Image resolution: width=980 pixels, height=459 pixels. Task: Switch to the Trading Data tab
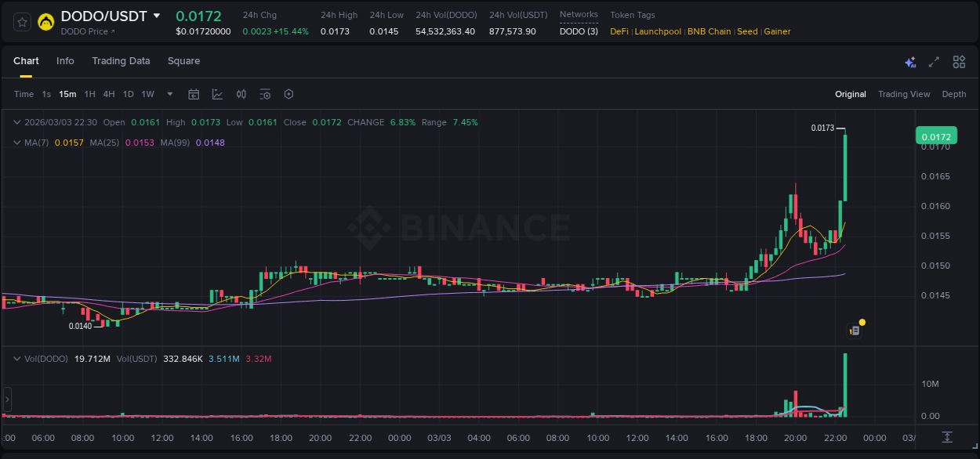click(121, 61)
